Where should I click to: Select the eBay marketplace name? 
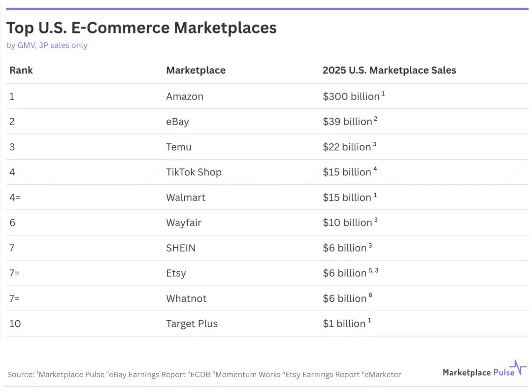(177, 122)
